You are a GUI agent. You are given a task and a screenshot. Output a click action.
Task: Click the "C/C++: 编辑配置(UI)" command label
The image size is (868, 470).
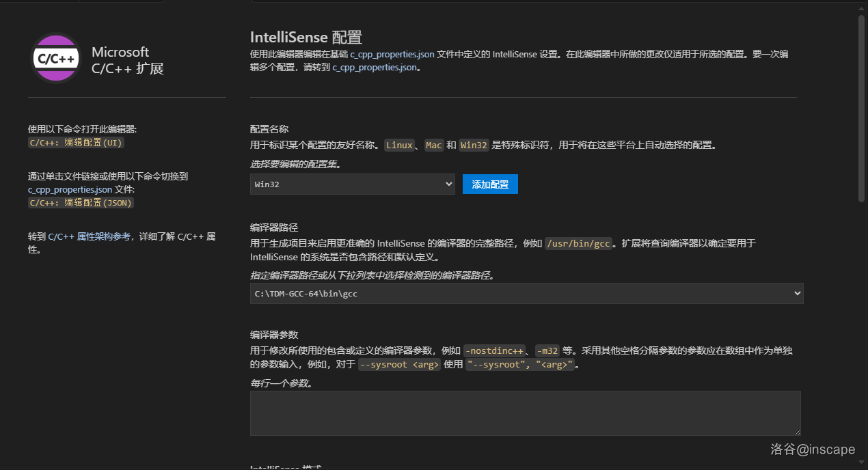click(76, 143)
